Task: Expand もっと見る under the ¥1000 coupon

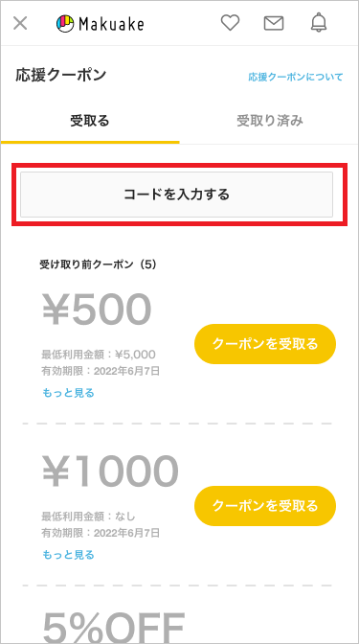Action: [68, 555]
